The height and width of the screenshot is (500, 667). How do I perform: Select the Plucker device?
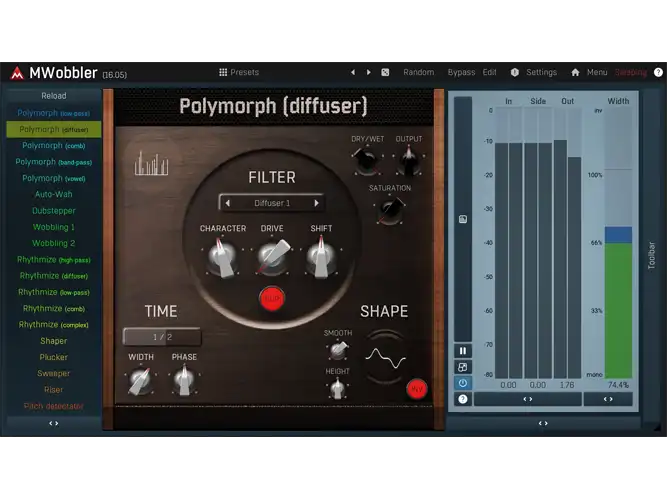54,357
